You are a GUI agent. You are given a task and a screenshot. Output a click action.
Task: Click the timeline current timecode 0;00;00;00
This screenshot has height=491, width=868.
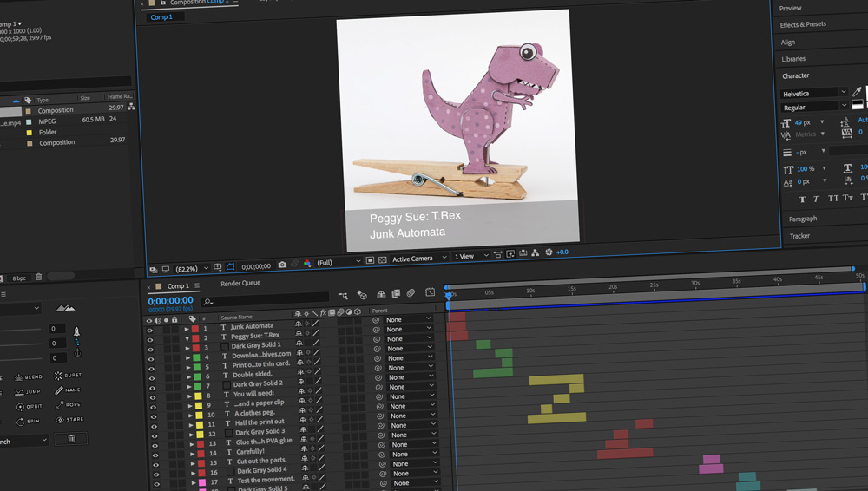click(x=170, y=301)
